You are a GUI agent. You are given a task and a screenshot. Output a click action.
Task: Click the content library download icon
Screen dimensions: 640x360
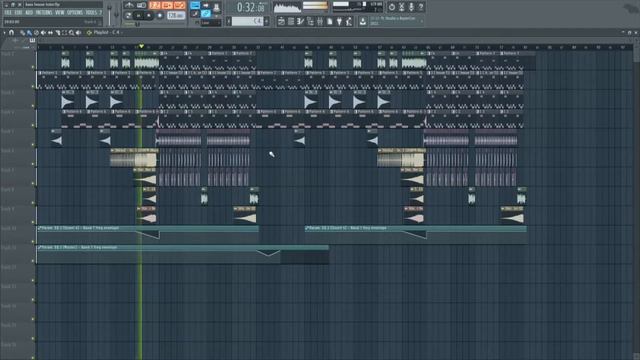pos(363,21)
